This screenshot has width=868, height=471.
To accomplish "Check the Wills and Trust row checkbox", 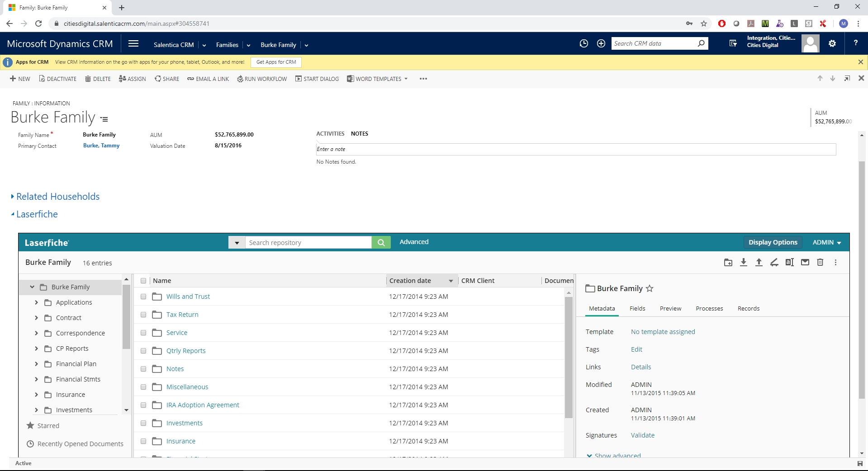I will [x=143, y=297].
